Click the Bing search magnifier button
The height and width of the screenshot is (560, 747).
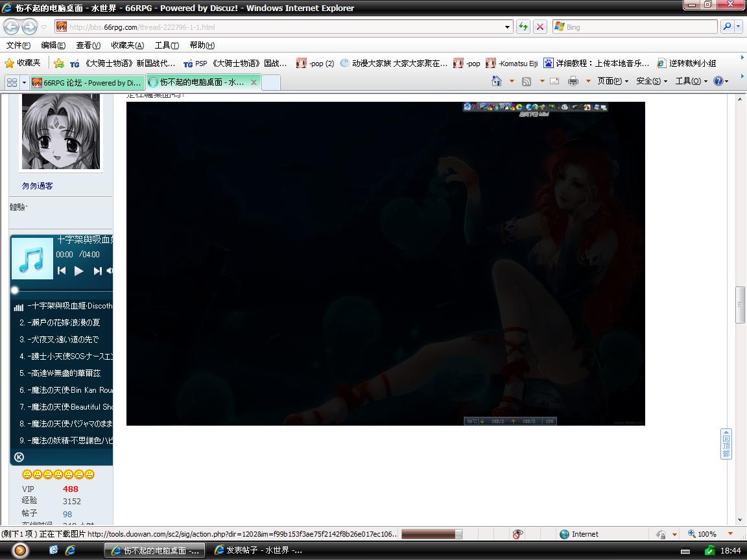tap(727, 27)
